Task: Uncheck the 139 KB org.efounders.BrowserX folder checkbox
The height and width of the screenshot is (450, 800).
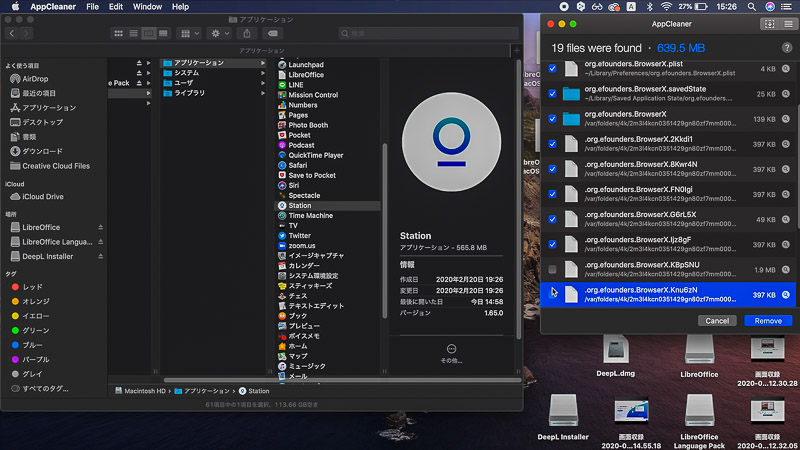Action: coord(552,118)
